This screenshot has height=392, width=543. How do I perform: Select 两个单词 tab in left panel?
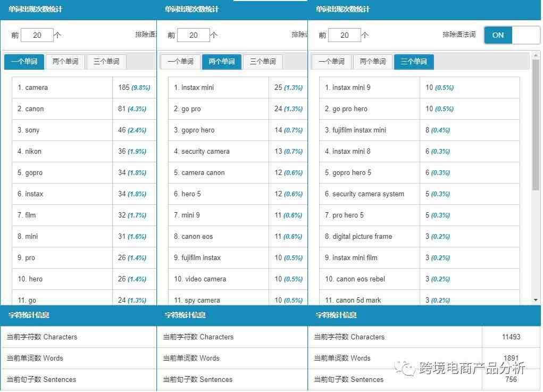pyautogui.click(x=65, y=62)
